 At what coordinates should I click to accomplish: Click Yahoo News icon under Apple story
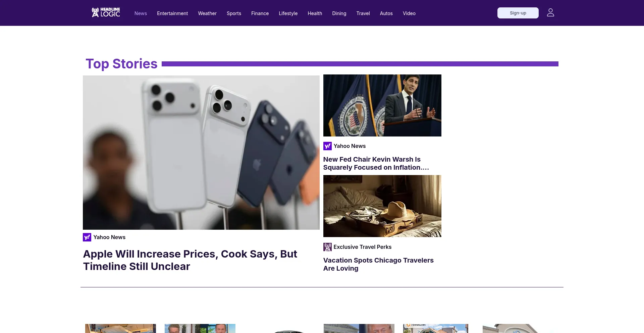(x=87, y=237)
